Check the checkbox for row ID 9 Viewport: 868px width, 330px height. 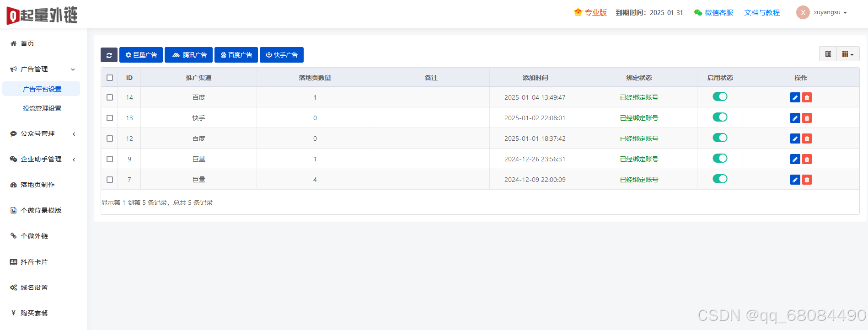110,159
